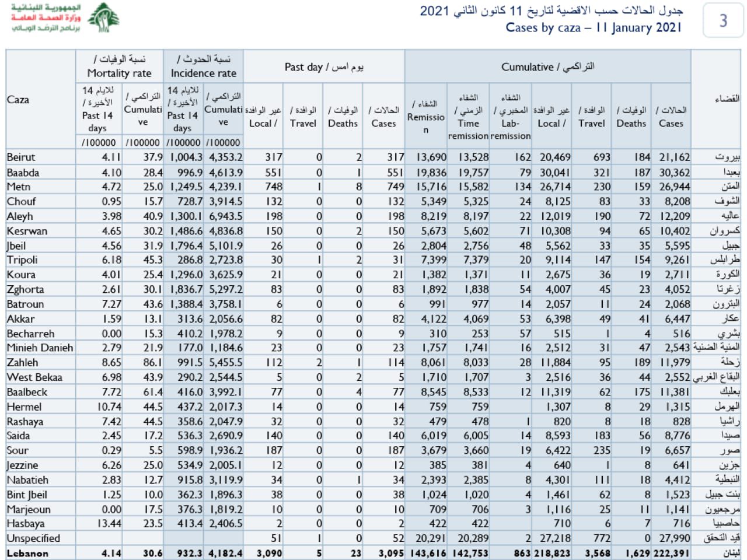The image size is (747, 560).
Task: Click the 'Past day' section header
Action: (x=324, y=66)
